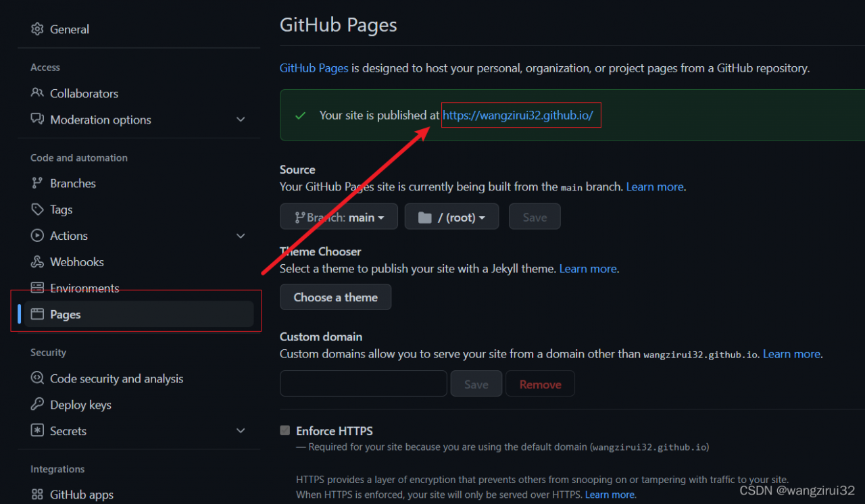Viewport: 865px width, 504px height.
Task: Select the Pages item in sidebar
Action: point(66,313)
